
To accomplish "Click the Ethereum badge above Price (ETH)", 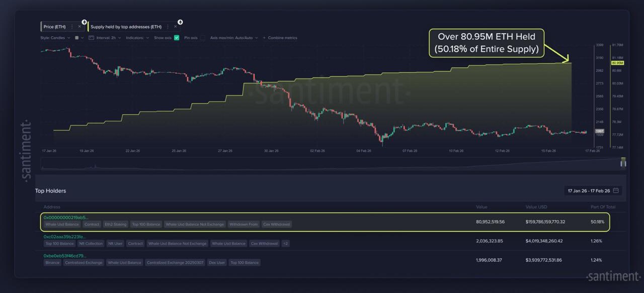I will [83, 22].
